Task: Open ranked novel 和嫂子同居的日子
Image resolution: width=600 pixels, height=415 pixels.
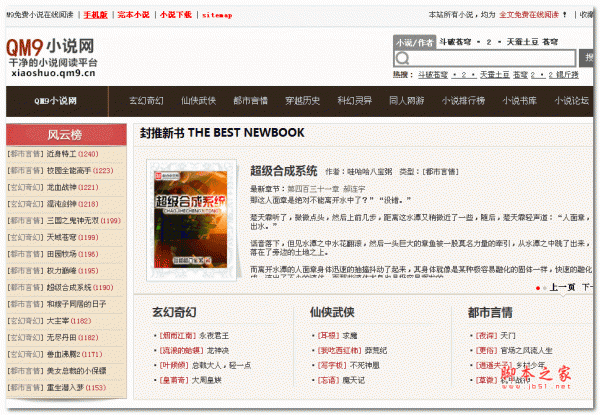Action: pos(77,304)
